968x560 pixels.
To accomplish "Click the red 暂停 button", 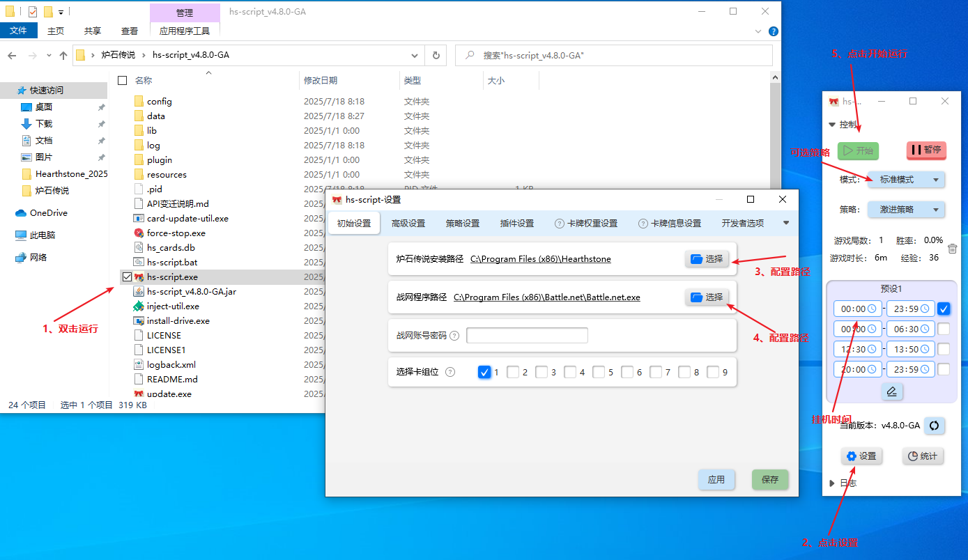I will point(926,150).
